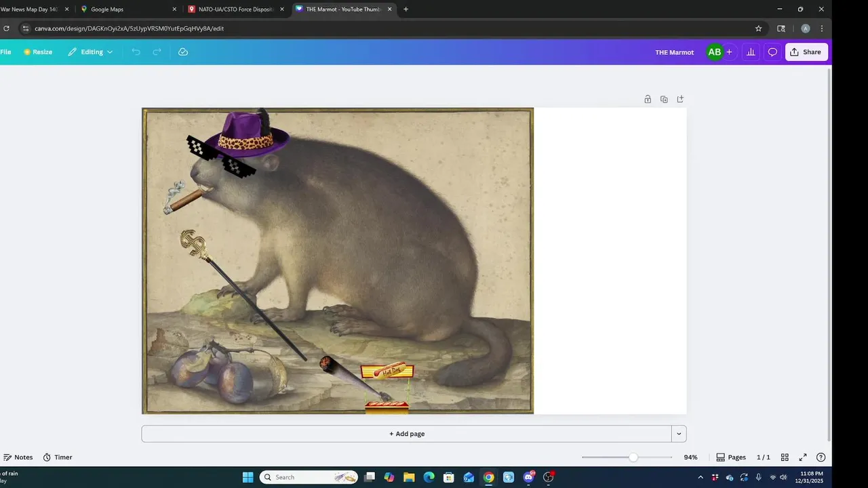The height and width of the screenshot is (488, 868).
Task: Open the Windows Start menu
Action: (248, 477)
